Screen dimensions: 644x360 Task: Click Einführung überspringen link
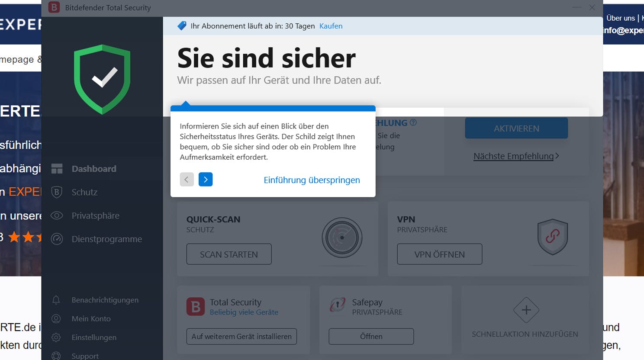312,180
